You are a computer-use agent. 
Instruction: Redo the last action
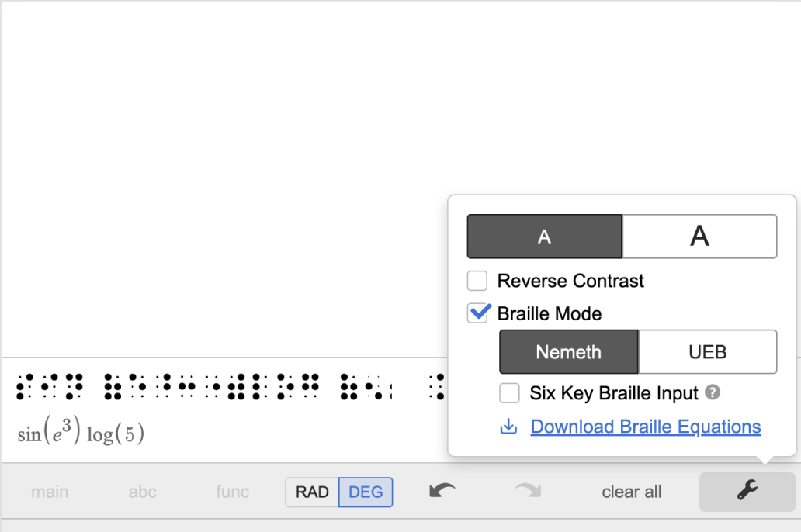(x=528, y=492)
